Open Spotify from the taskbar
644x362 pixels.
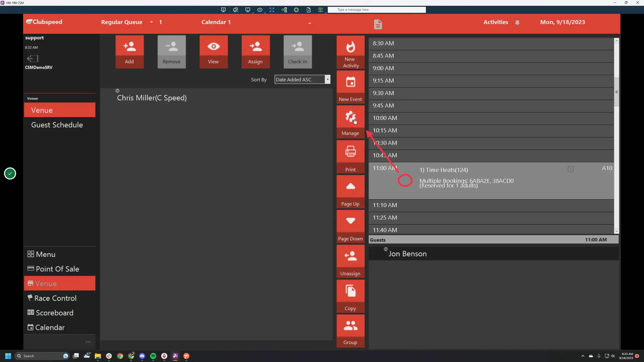[153, 356]
